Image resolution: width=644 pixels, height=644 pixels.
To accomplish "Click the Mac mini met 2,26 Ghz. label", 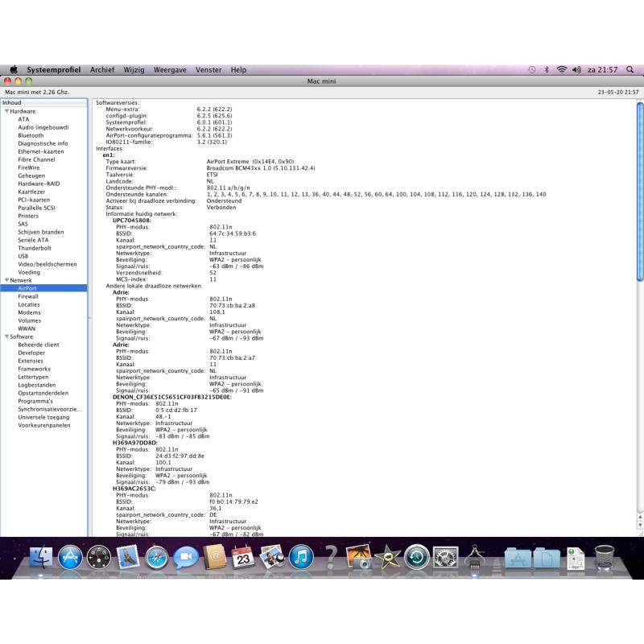I will pos(37,92).
